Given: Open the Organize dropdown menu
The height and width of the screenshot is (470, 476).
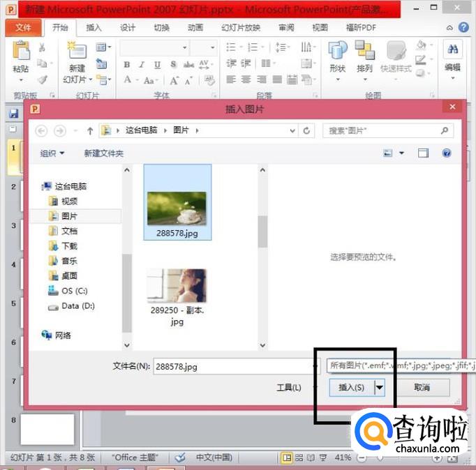Looking at the screenshot, I should tap(52, 153).
